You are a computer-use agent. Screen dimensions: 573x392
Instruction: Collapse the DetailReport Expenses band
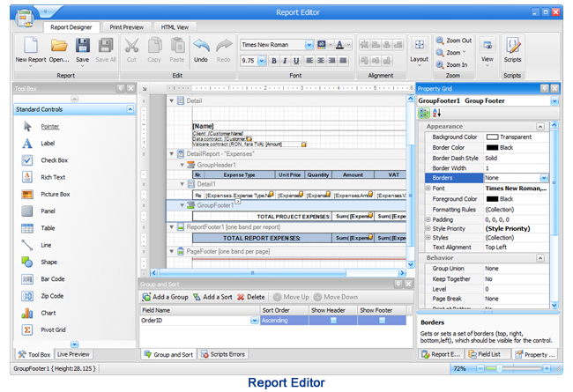pos(171,154)
